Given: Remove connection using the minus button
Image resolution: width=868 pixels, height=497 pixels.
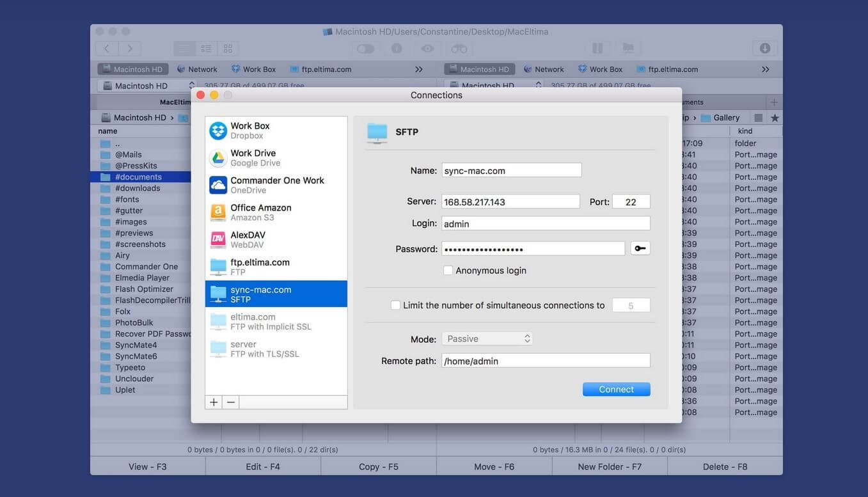Looking at the screenshot, I should pyautogui.click(x=231, y=402).
